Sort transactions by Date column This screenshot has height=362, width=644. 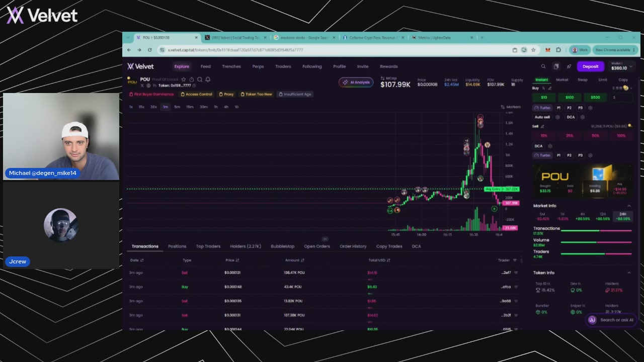(137, 260)
